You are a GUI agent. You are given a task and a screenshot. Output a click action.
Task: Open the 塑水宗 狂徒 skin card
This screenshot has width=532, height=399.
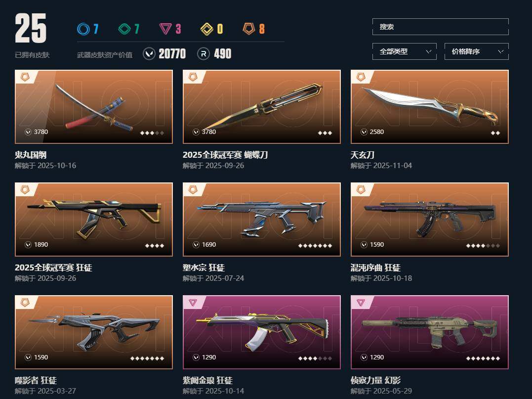coord(262,220)
